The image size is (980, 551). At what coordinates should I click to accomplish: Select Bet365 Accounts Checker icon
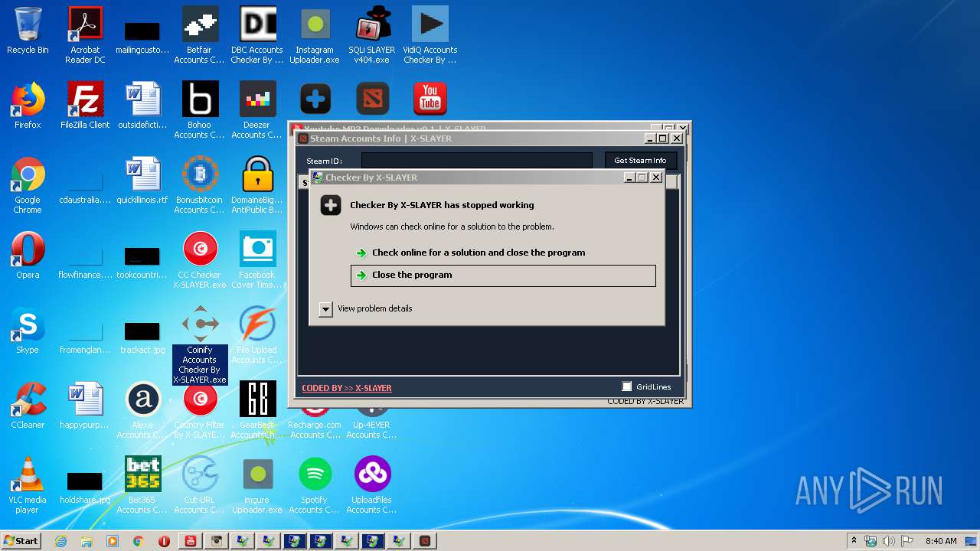(142, 485)
